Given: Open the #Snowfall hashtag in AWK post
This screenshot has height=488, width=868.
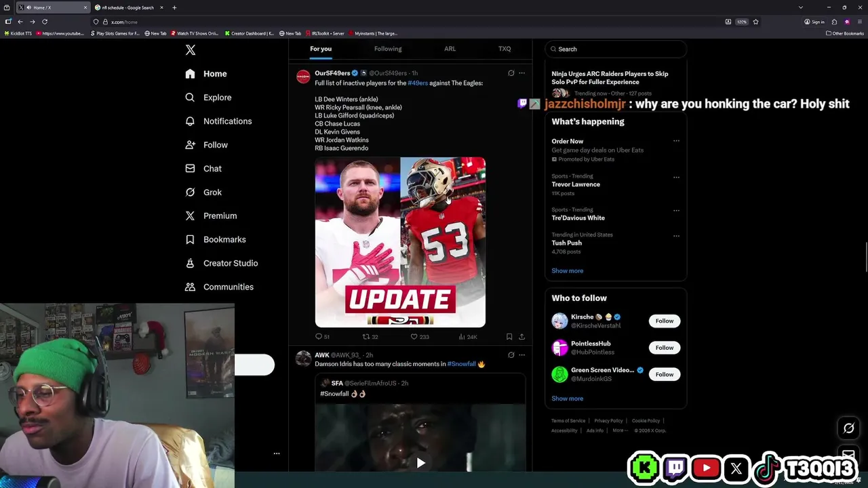Looking at the screenshot, I should [462, 364].
